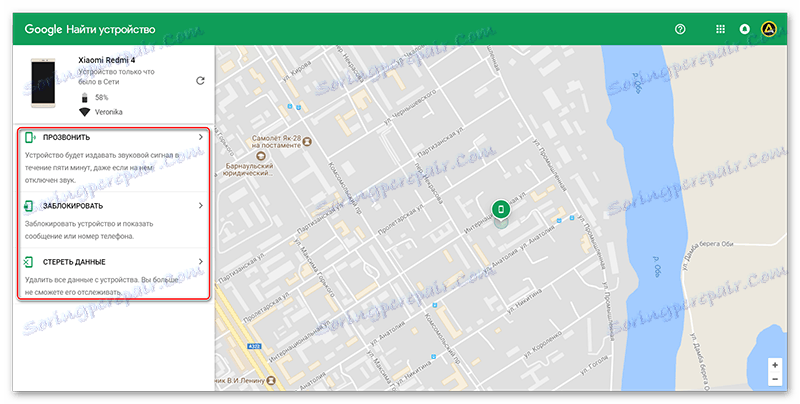
Task: Expand the ПРОЗВОНИТЬ option chevron
Action: click(x=201, y=137)
